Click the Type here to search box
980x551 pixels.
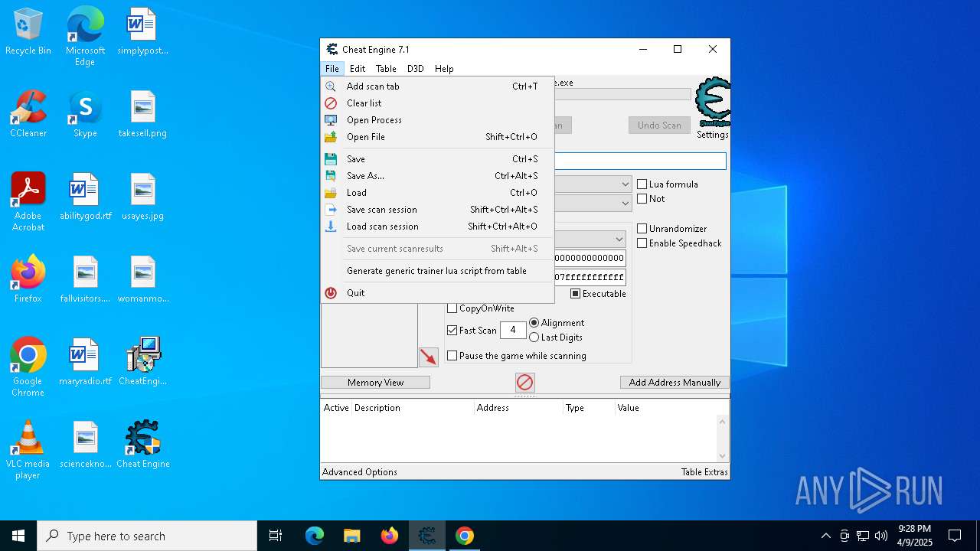147,536
